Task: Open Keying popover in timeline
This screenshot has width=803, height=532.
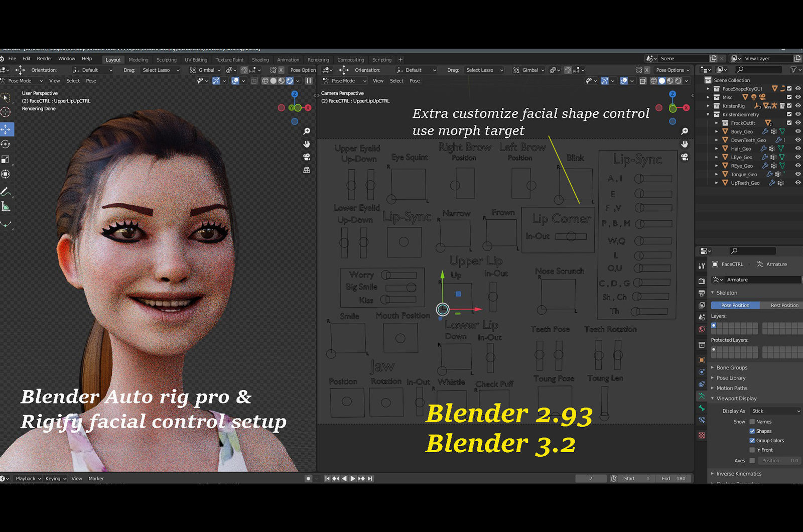Action: click(x=55, y=479)
